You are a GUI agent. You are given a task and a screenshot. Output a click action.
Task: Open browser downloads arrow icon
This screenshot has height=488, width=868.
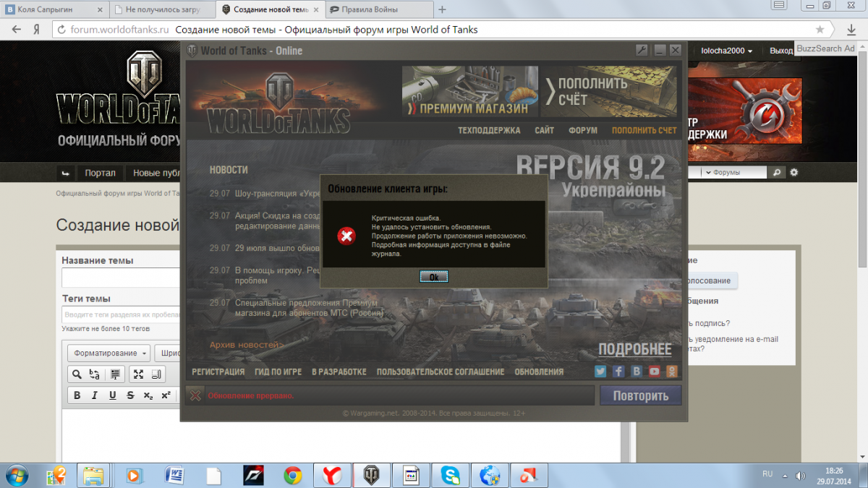point(851,30)
